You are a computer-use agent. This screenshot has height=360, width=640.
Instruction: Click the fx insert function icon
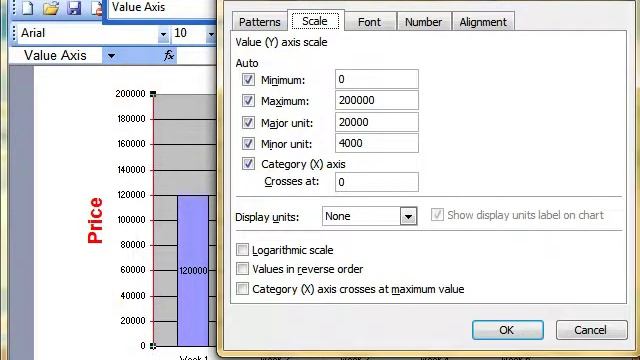tap(169, 55)
